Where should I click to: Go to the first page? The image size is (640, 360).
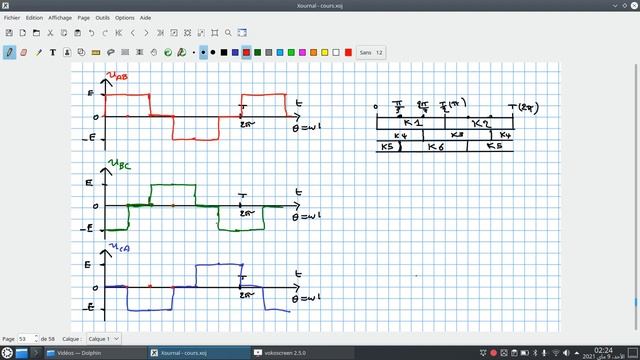pyautogui.click(x=119, y=33)
